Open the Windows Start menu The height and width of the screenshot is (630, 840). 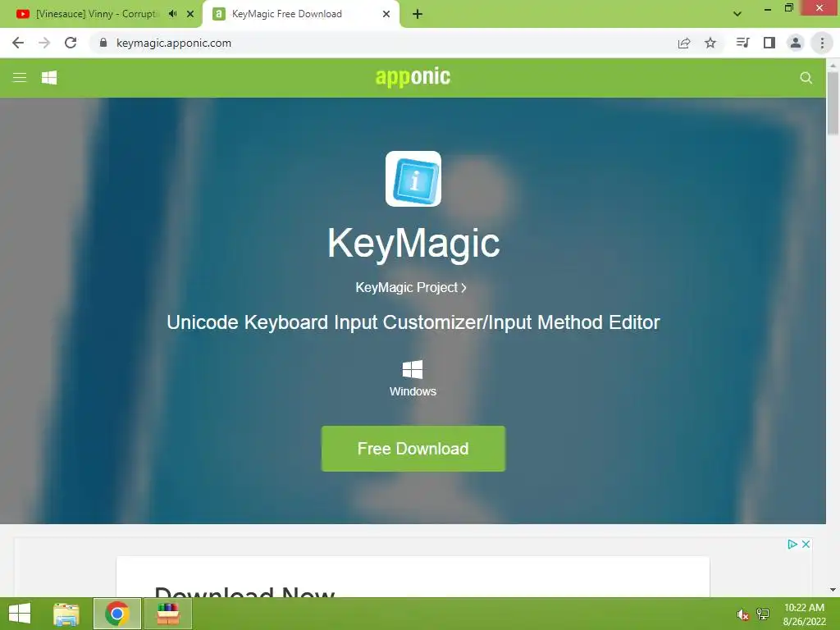pos(20,614)
